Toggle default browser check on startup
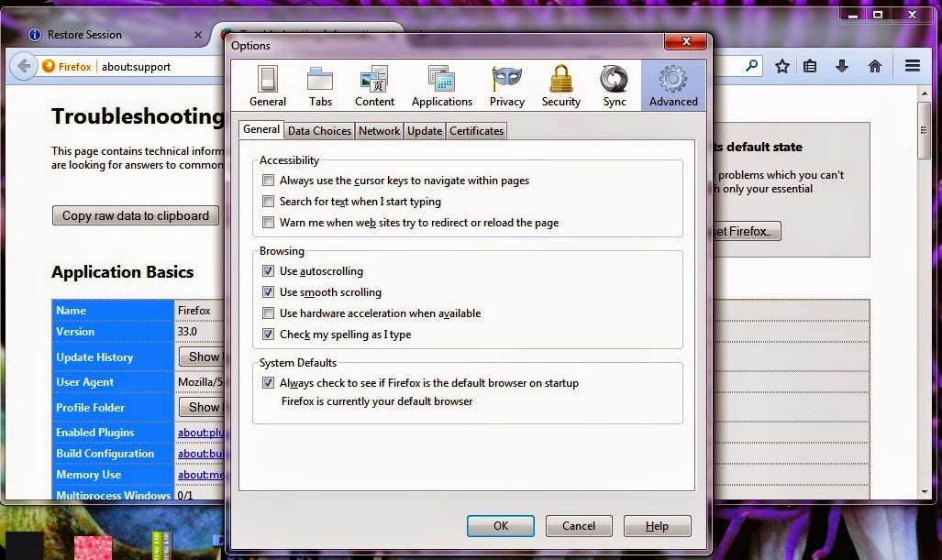942x560 pixels. (x=268, y=382)
